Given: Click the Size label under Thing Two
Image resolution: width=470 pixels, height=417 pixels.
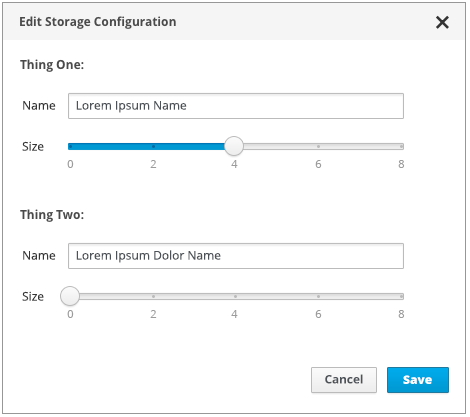Looking at the screenshot, I should [33, 297].
